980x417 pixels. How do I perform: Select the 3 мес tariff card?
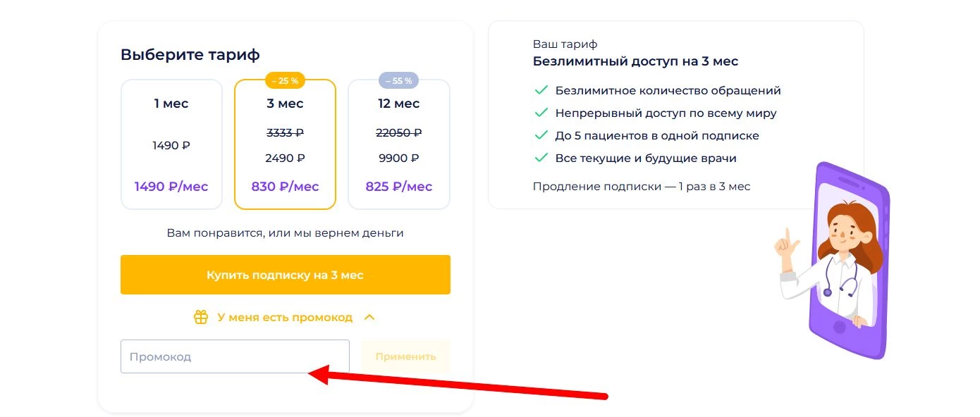click(x=285, y=144)
